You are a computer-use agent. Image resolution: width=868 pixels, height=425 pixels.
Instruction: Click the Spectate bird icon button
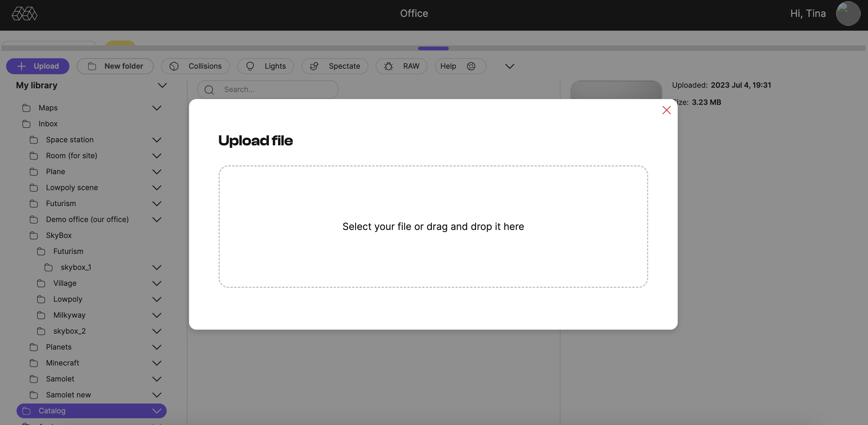(x=334, y=66)
